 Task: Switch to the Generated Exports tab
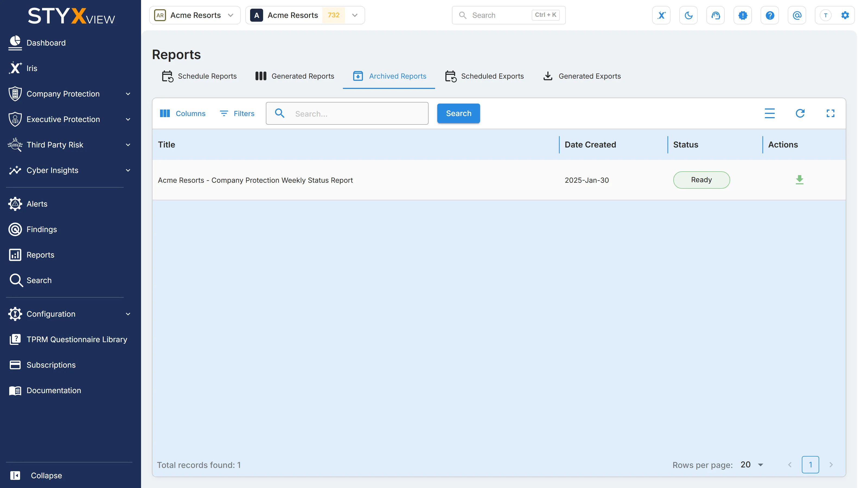(582, 76)
